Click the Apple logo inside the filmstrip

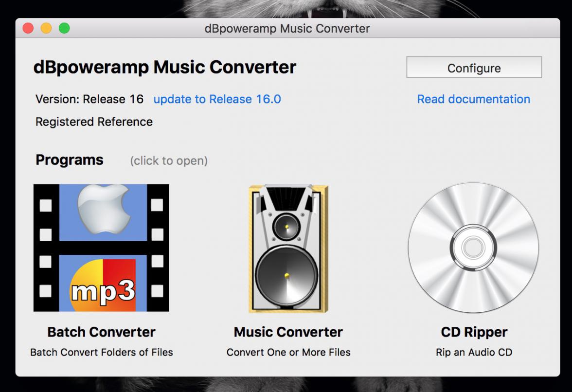(102, 211)
